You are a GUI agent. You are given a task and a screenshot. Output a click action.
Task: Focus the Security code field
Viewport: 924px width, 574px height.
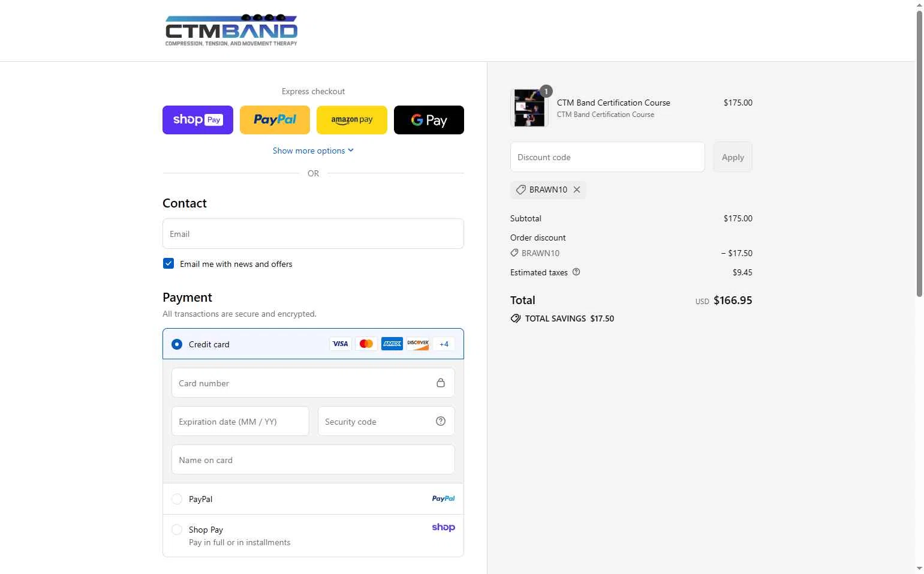coord(386,421)
